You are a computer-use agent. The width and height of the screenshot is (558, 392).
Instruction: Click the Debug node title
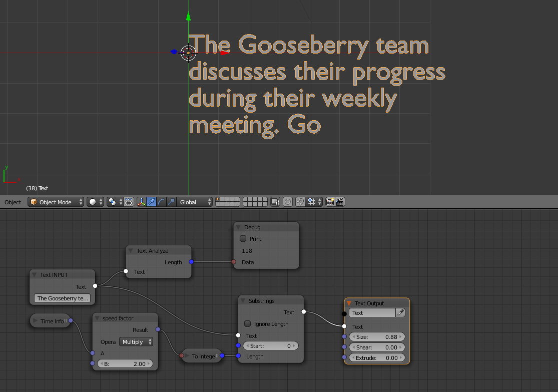click(x=252, y=227)
